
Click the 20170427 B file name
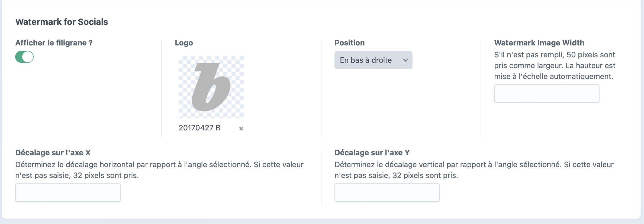point(199,128)
